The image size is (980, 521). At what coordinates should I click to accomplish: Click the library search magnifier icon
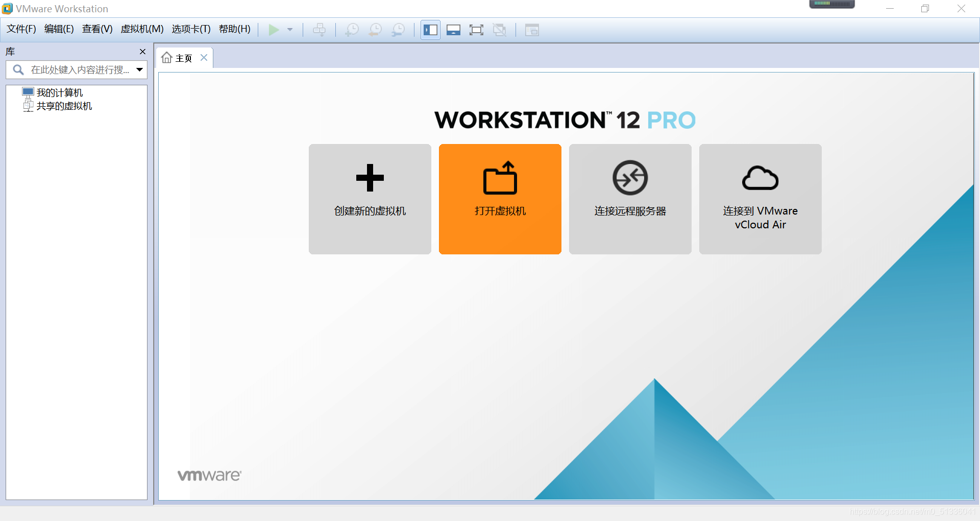[18, 69]
